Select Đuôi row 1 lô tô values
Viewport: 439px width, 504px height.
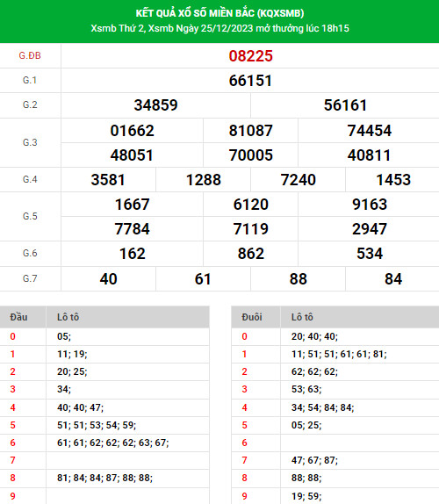(x=339, y=354)
